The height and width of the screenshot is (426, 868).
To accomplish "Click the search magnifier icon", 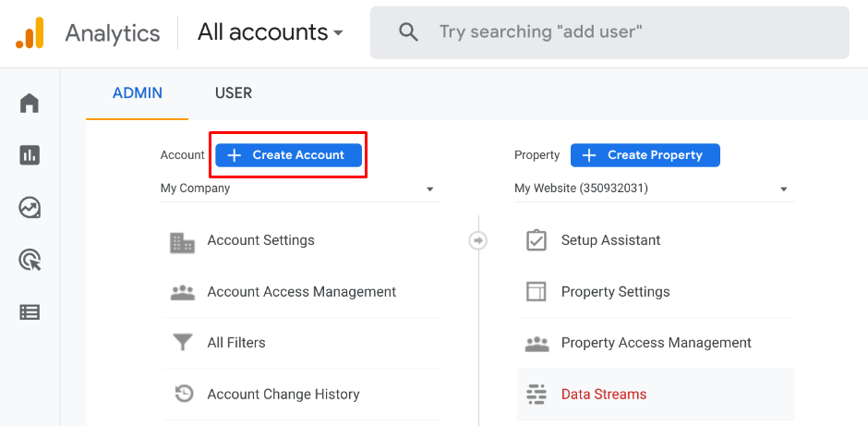I will tap(408, 32).
